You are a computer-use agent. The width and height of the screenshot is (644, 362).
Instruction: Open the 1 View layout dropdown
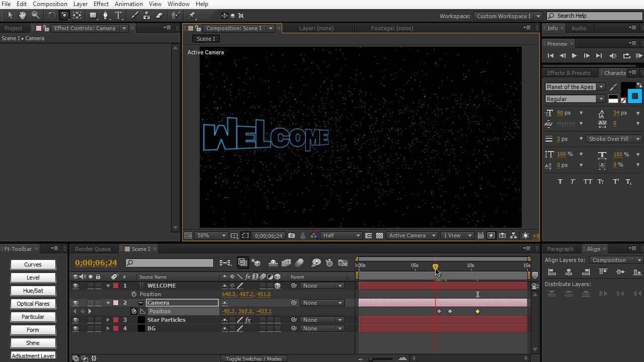coord(457,235)
